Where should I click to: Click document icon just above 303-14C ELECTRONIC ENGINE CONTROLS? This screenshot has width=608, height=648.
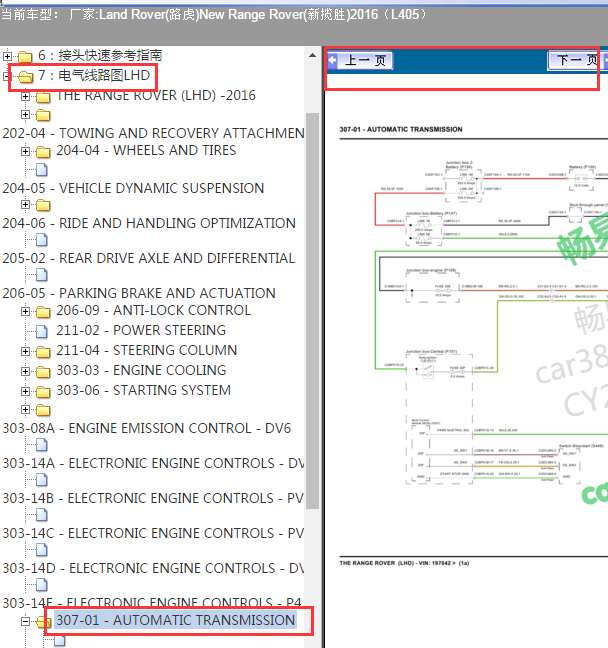click(x=42, y=515)
